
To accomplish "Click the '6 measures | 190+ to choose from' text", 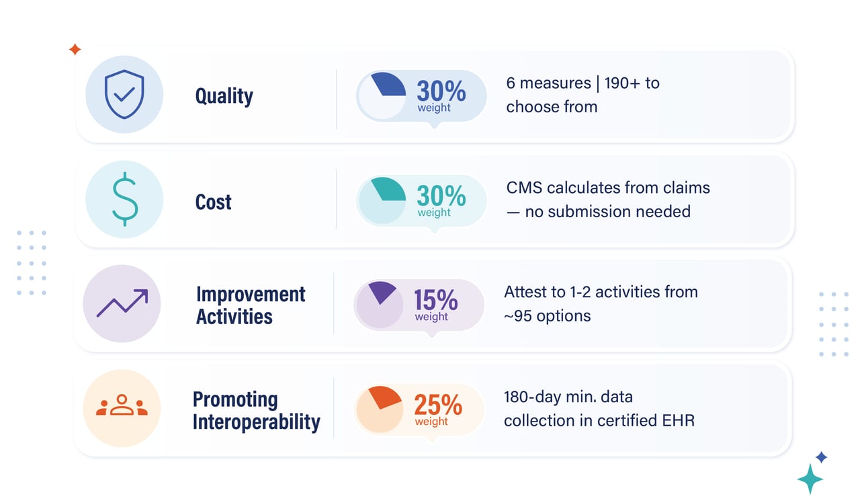I will (x=582, y=95).
